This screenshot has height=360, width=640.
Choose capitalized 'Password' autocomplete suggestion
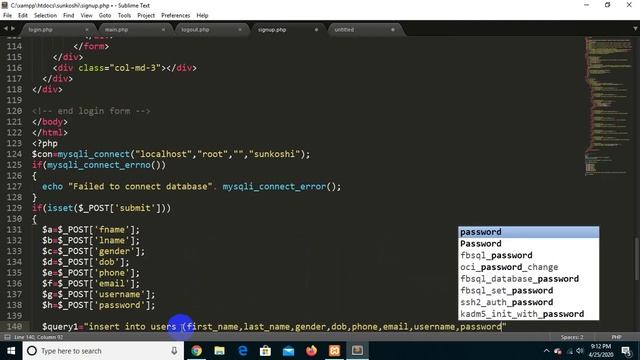pyautogui.click(x=529, y=244)
